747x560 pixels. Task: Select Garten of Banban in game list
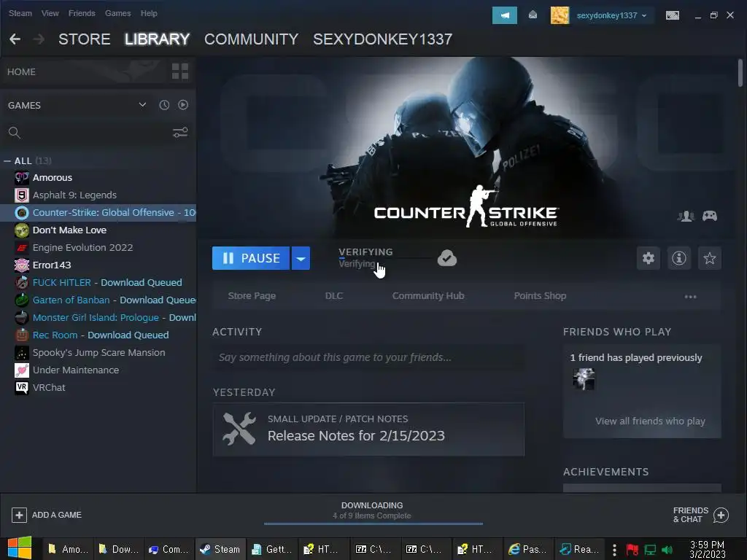98,300
